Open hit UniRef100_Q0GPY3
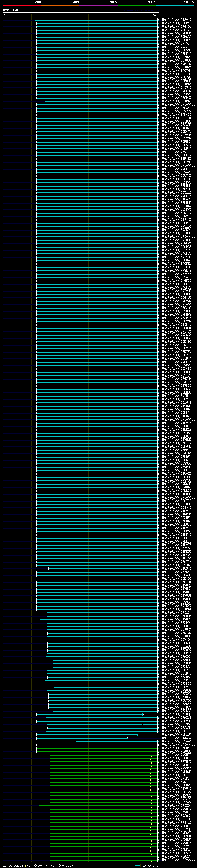The height and width of the screenshot is (868, 197). point(177,23)
